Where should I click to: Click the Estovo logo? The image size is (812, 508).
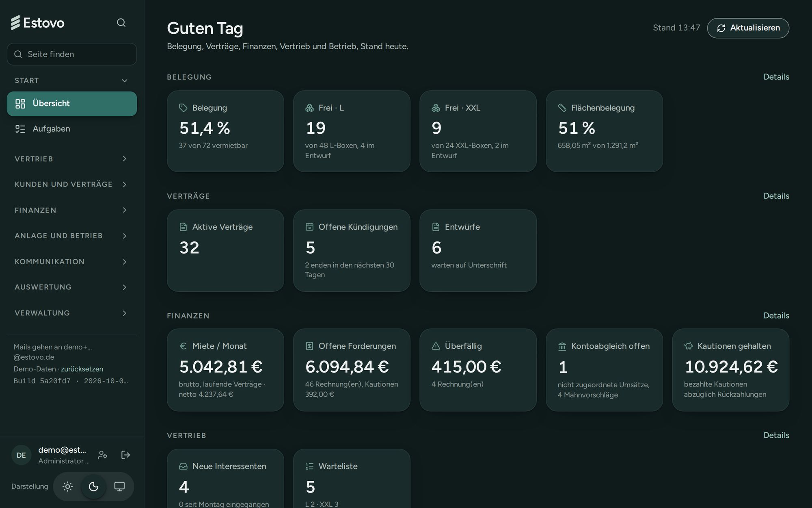[37, 23]
